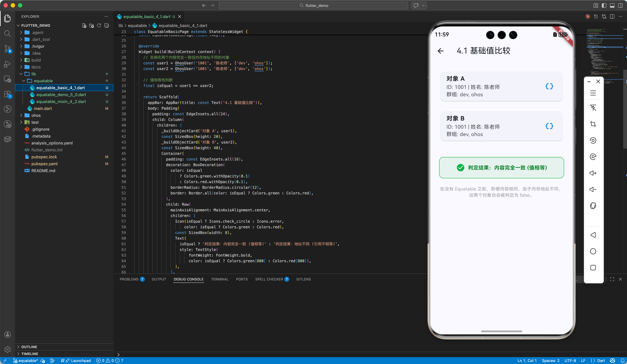Viewport: 627px width, 364px height.
Task: Open main.dart in explorer
Action: 43,108
